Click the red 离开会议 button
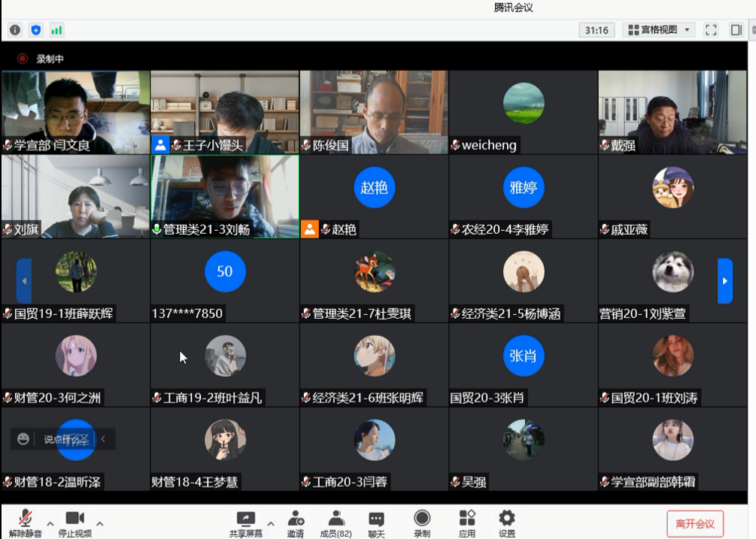 694,523
